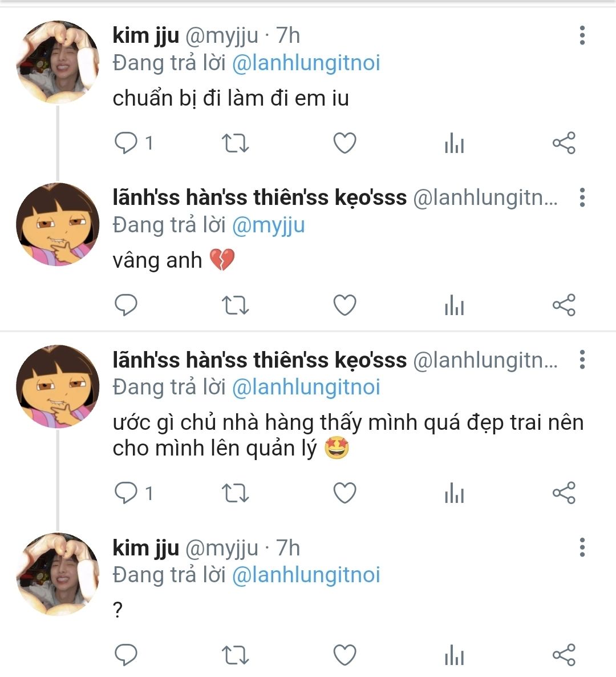Like the "vâng anh" tweet
This screenshot has width=616, height=677.
tap(345, 305)
